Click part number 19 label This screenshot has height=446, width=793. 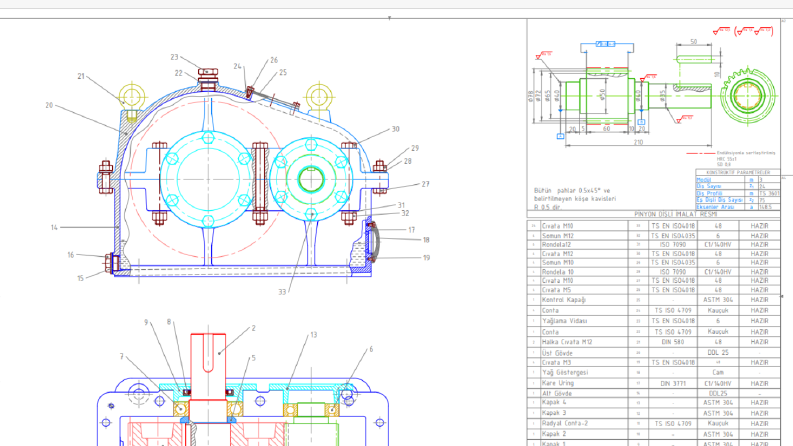[x=426, y=257]
